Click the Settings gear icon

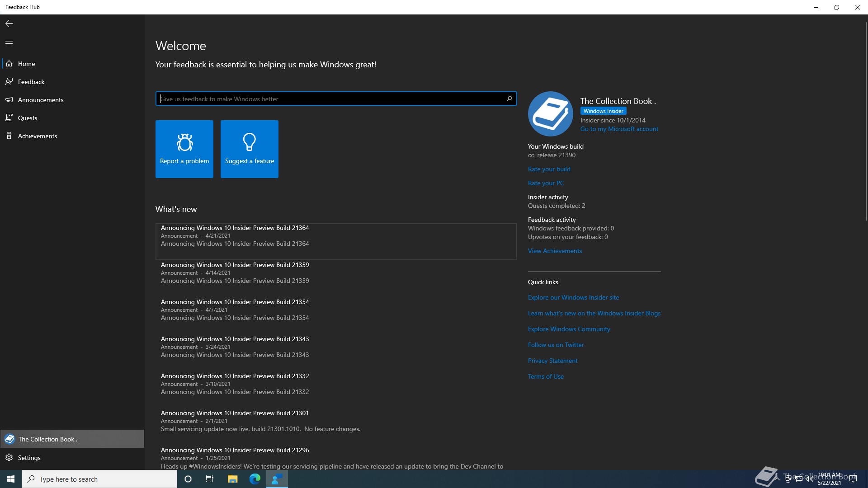(x=9, y=458)
